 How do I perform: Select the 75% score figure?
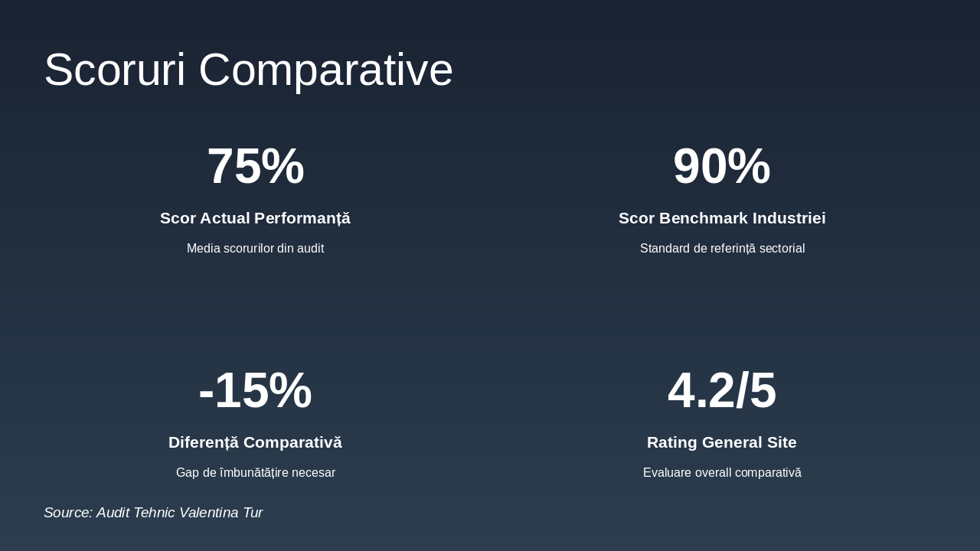(255, 166)
